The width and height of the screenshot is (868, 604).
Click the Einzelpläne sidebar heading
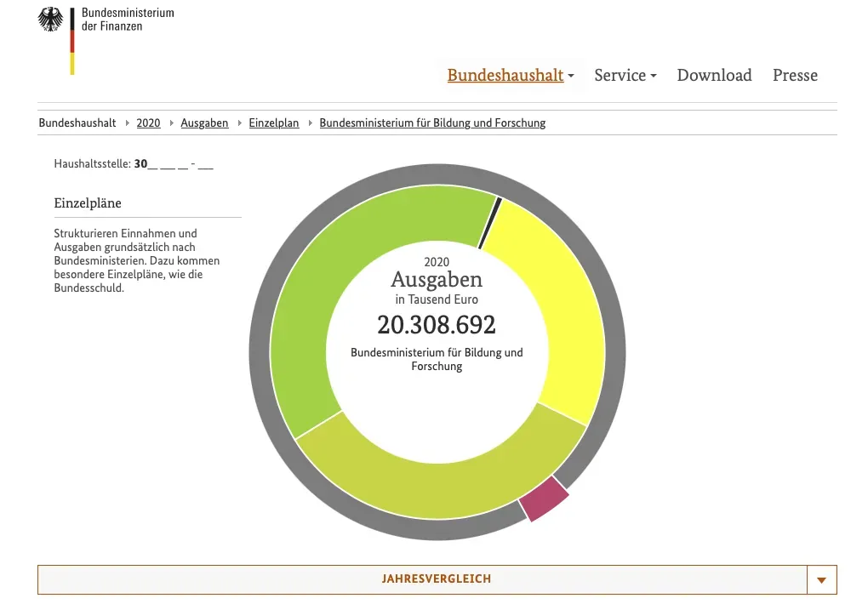coord(88,203)
